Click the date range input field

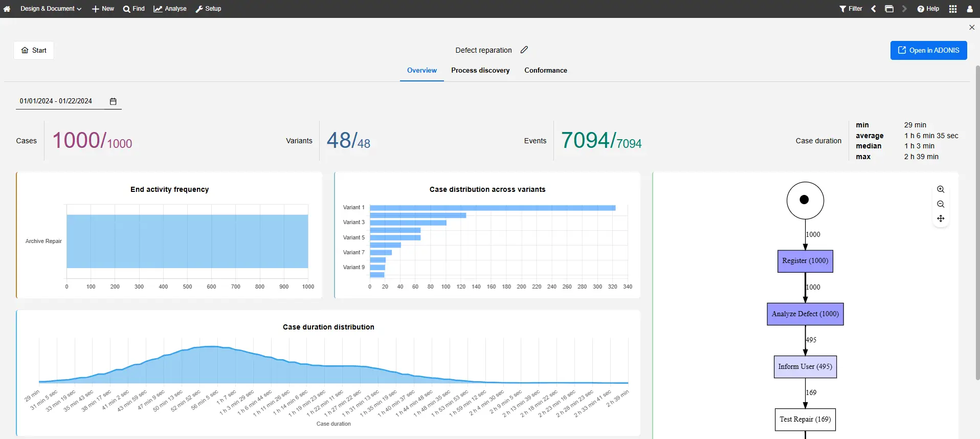(x=56, y=101)
